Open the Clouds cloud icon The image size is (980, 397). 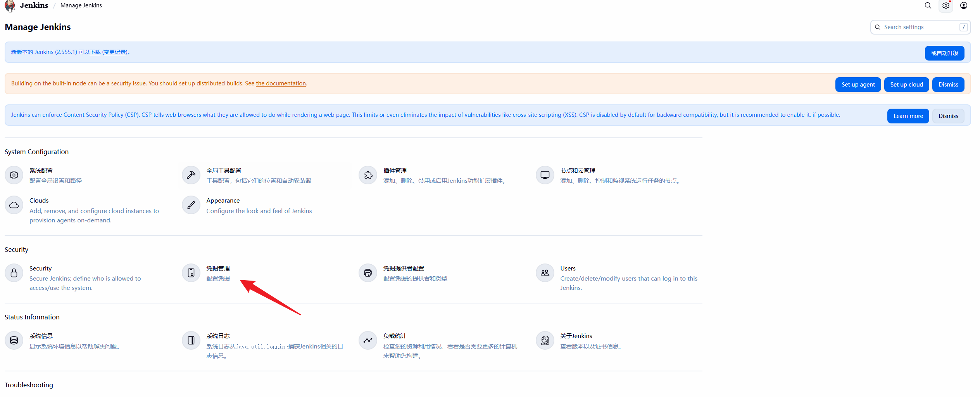(14, 205)
